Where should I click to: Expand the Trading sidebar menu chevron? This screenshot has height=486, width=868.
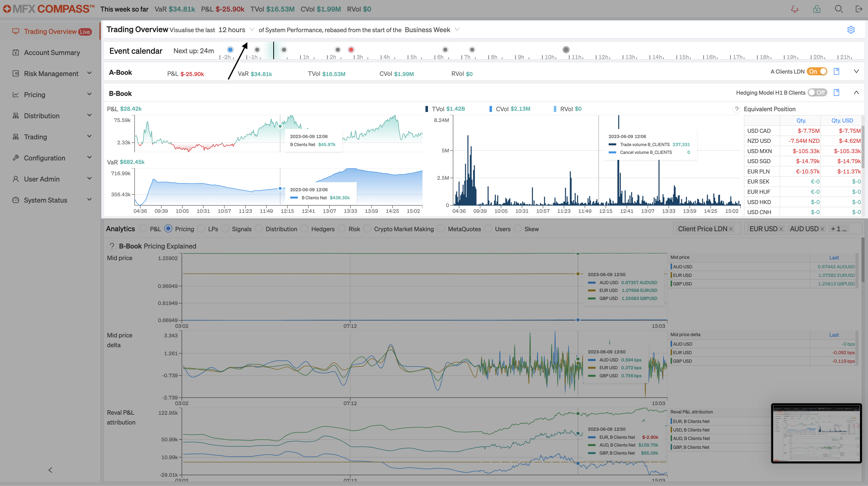[89, 136]
